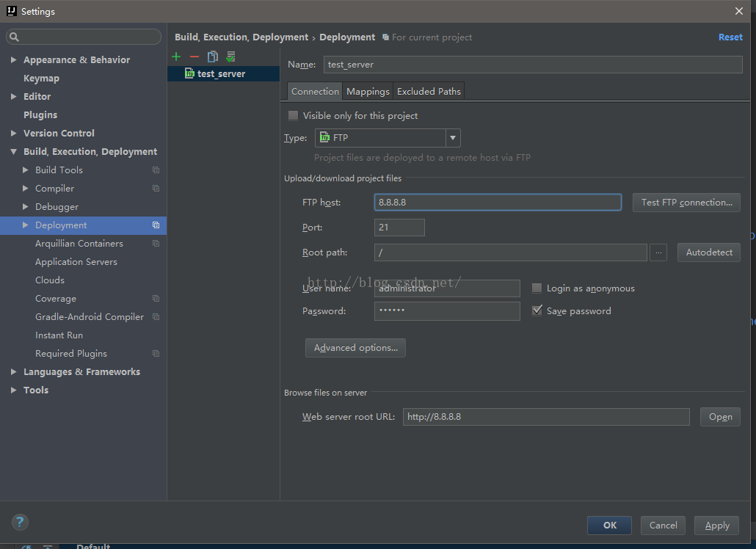Close the Settings dialog
Image resolution: width=756 pixels, height=549 pixels.
pos(738,11)
